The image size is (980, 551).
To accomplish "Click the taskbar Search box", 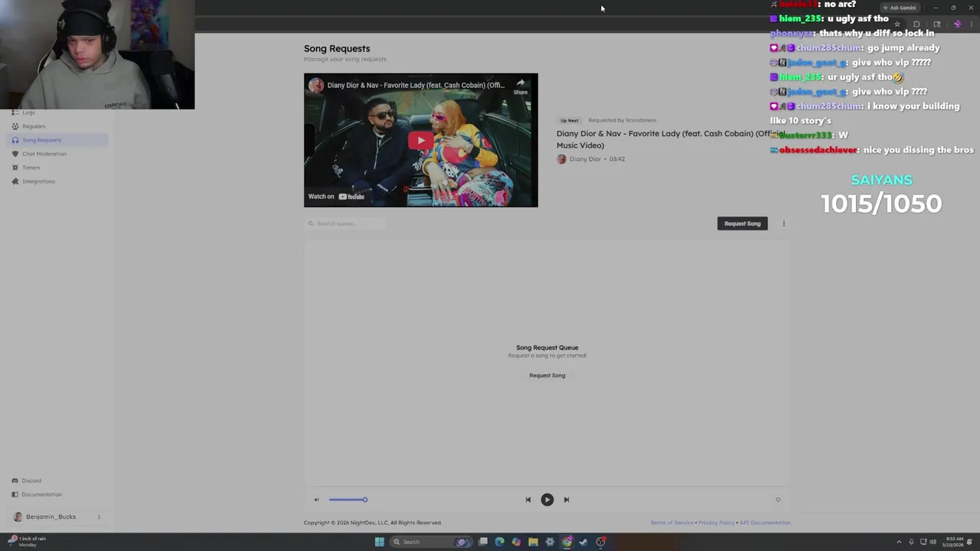I will (x=431, y=542).
